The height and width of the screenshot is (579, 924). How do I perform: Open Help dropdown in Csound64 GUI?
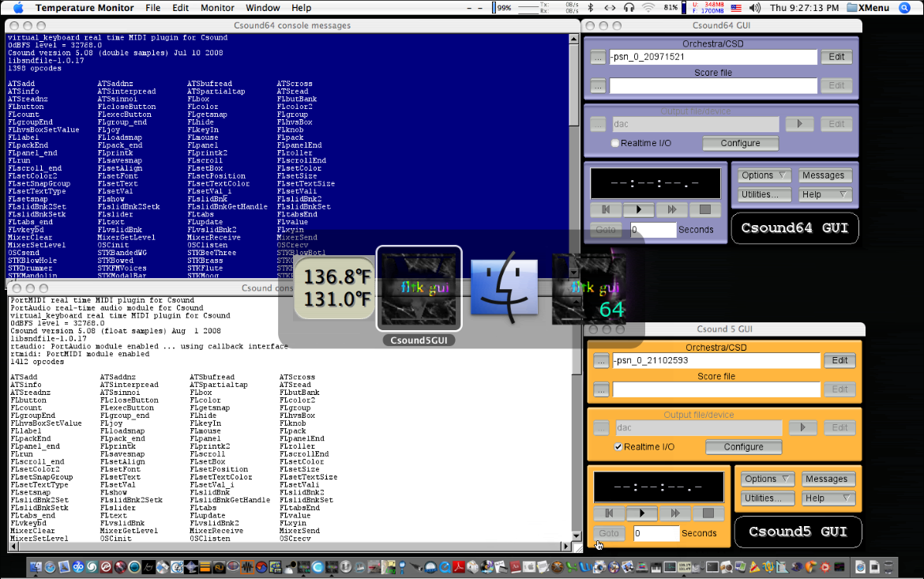point(825,194)
